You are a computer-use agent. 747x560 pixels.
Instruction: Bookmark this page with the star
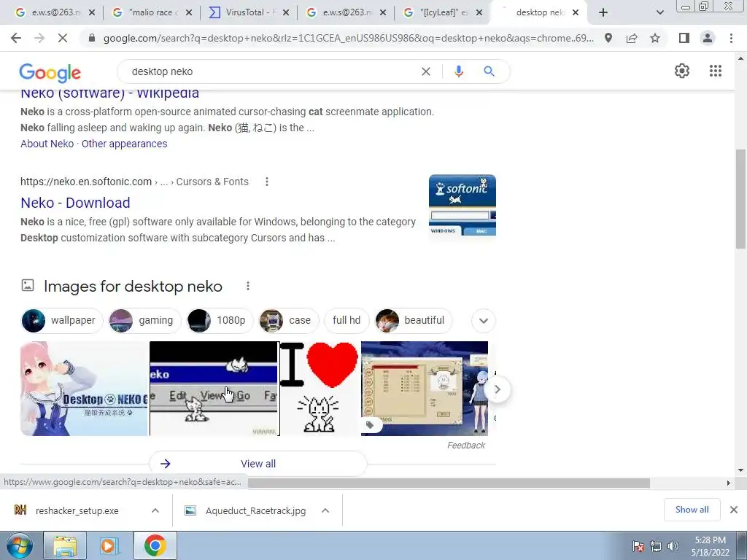pos(655,38)
